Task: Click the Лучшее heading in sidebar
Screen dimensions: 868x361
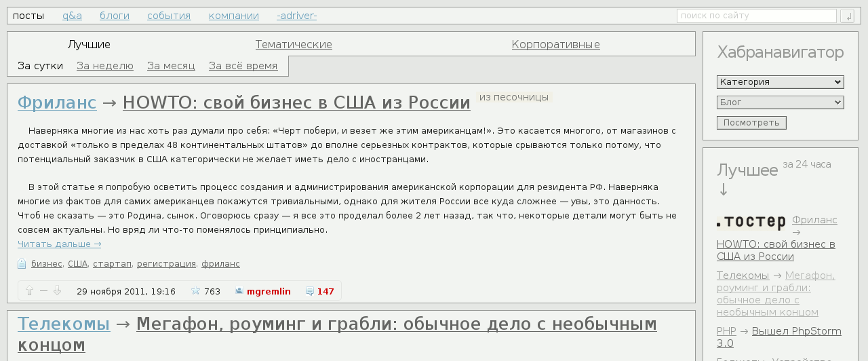Action: click(x=747, y=170)
